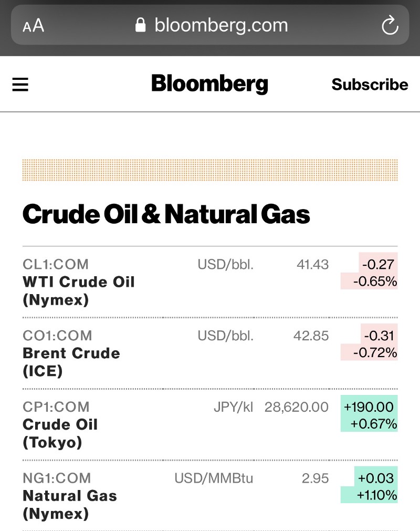Focus the bloomberg.com address field
The height and width of the screenshot is (531, 420).
[x=220, y=25]
